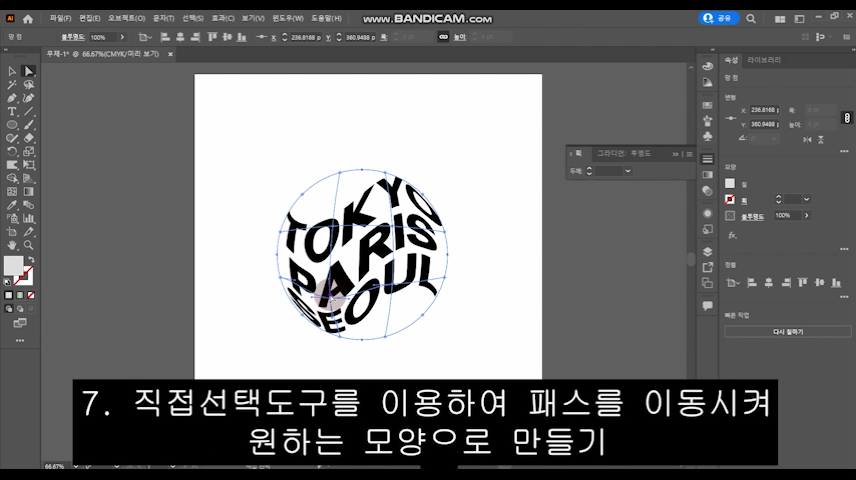856x480 pixels.
Task: Choose the Mesh tool
Action: [11, 192]
